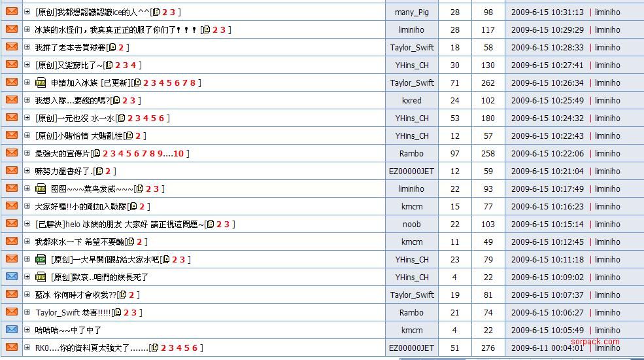The image size is (644, 360).
Task: Open author kxred's profile link
Action: pos(412,100)
